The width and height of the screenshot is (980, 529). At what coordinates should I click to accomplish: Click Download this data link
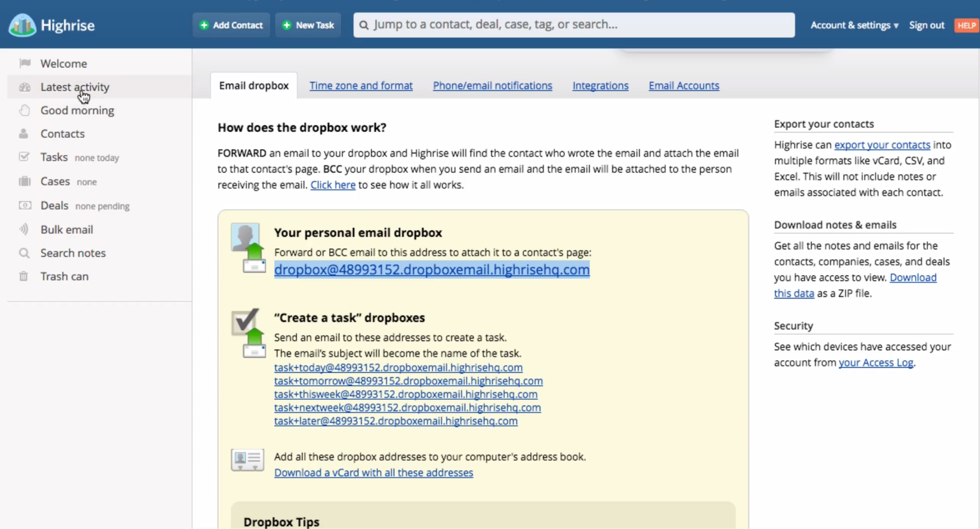pyautogui.click(x=913, y=277)
